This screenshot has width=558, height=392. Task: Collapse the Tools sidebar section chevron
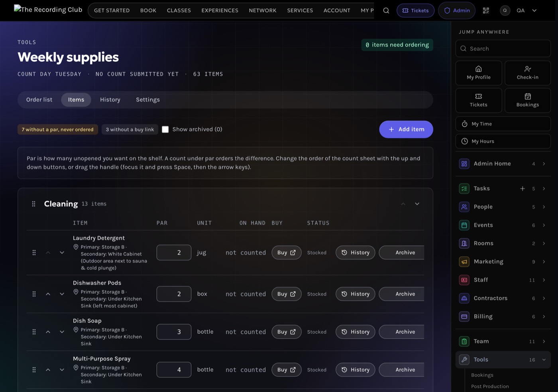pyautogui.click(x=544, y=360)
